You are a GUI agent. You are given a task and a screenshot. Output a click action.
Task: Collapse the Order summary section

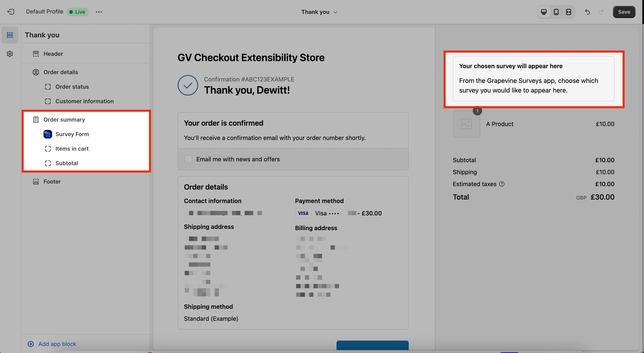(64, 120)
